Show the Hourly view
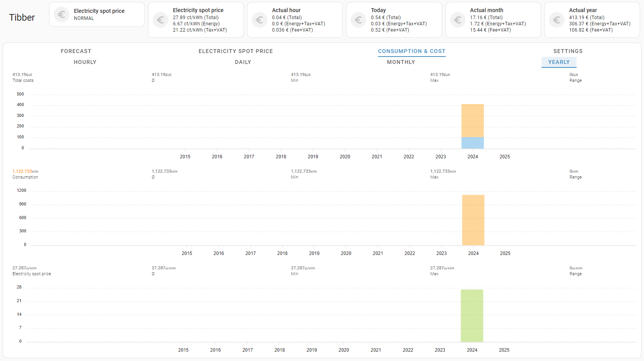Screen dimensions: 644x361 [85, 62]
